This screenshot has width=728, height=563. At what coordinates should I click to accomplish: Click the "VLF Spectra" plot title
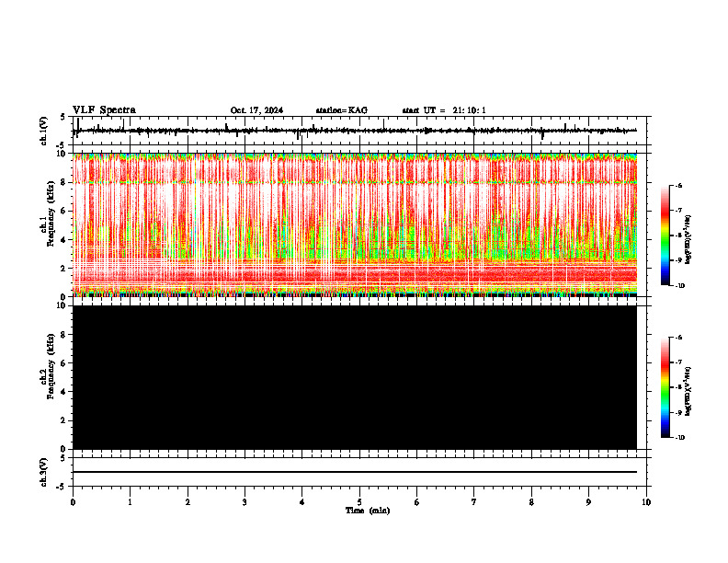pos(104,110)
